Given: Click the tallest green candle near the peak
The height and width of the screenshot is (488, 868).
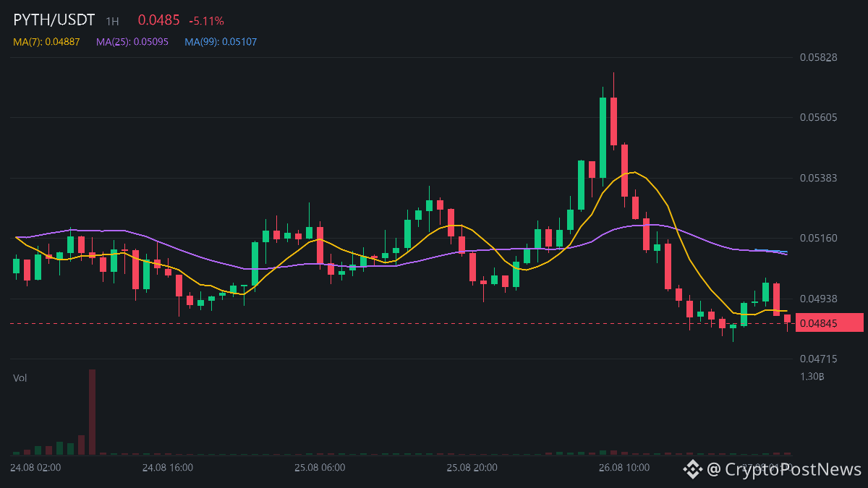Looking at the screenshot, I should click(603, 137).
